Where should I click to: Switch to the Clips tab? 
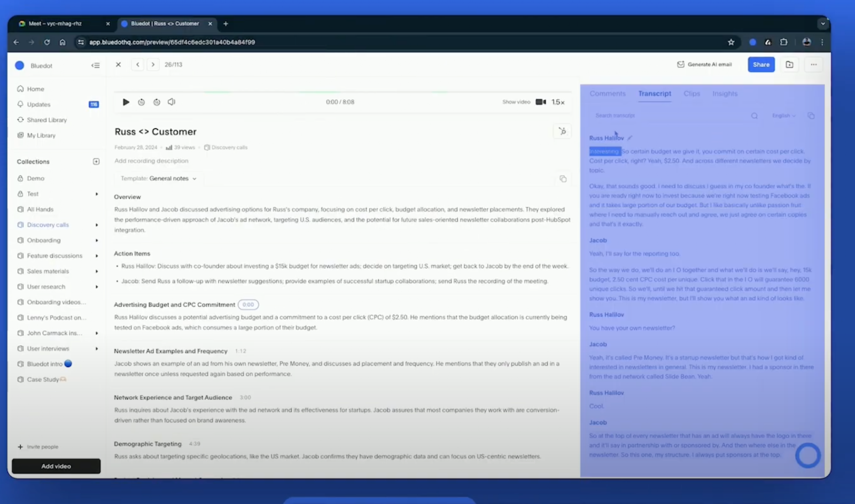click(x=691, y=94)
